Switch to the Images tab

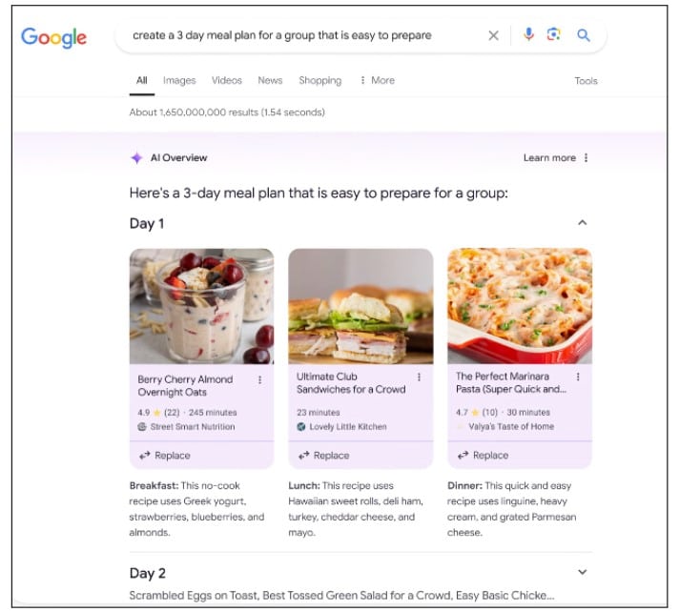179,80
